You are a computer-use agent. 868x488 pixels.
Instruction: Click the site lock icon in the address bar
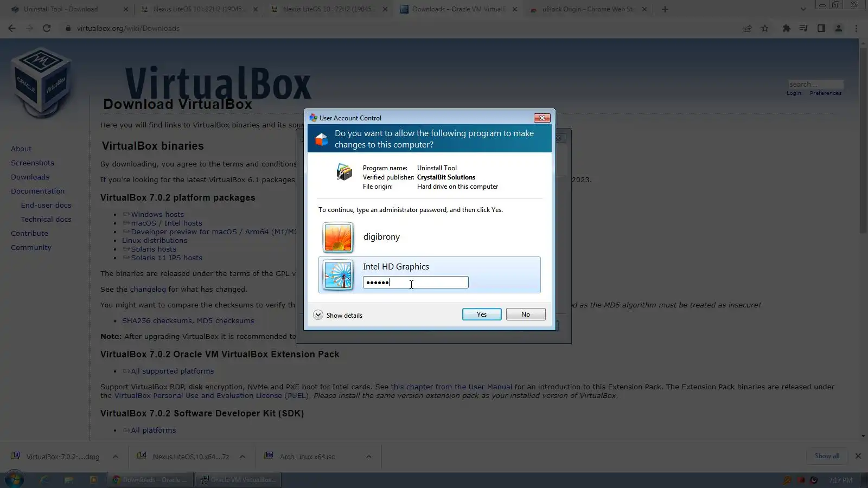(68, 28)
